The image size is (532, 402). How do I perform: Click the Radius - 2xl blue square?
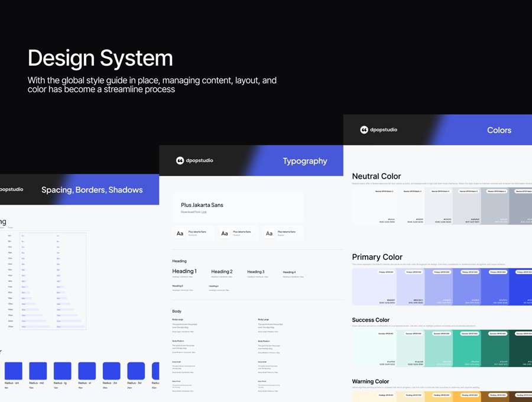click(x=111, y=371)
